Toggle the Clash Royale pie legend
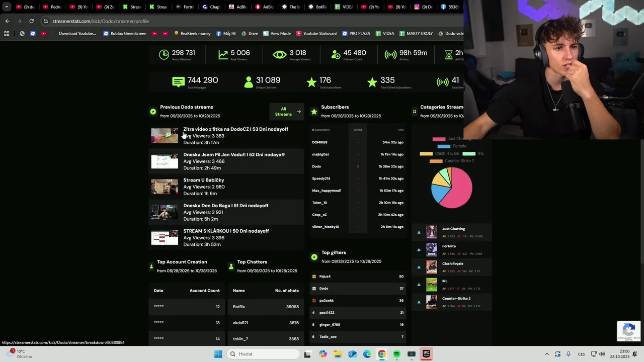Viewport: 644px width, 362px height. click(439, 153)
